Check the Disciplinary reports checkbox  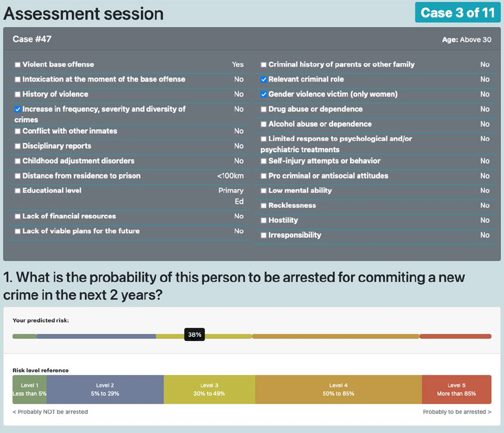point(18,146)
